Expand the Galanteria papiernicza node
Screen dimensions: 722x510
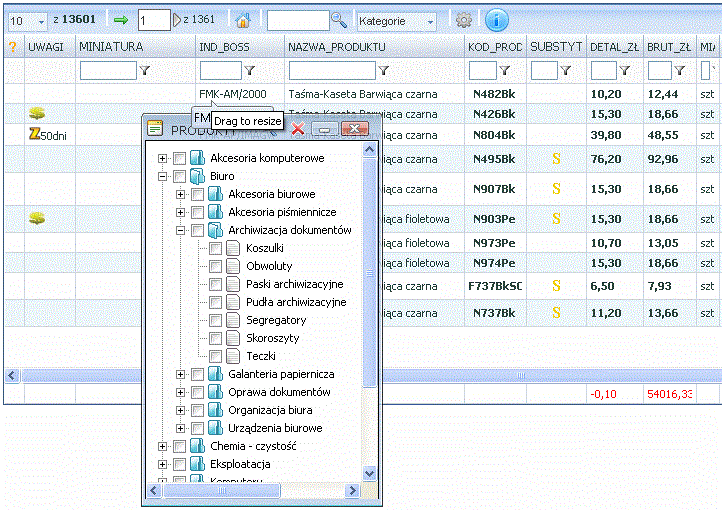coord(180,374)
